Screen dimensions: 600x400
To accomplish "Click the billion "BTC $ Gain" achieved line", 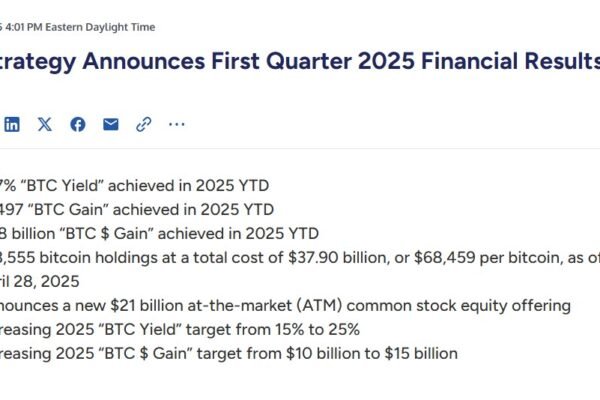I will click(159, 233).
